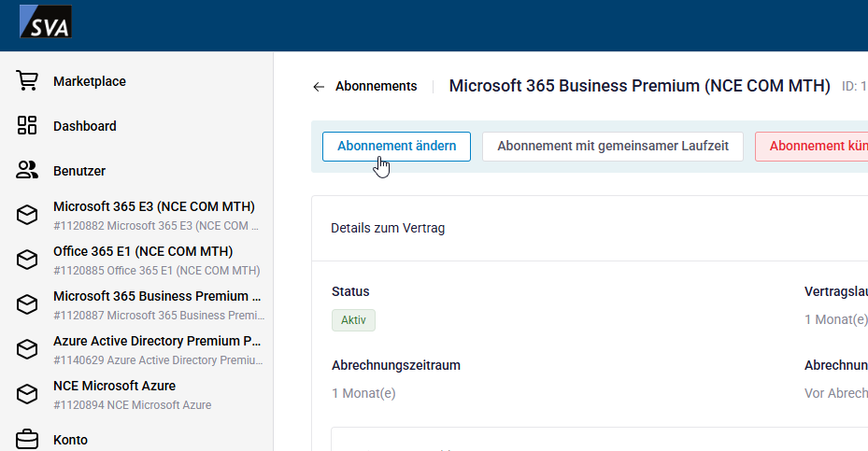868x451 pixels.
Task: Click the #1120894 NCE Microsoft Azure subtext
Action: tap(133, 405)
